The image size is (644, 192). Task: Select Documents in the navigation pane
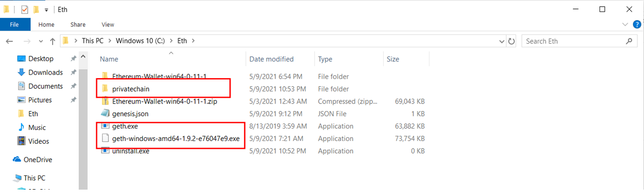pos(45,86)
